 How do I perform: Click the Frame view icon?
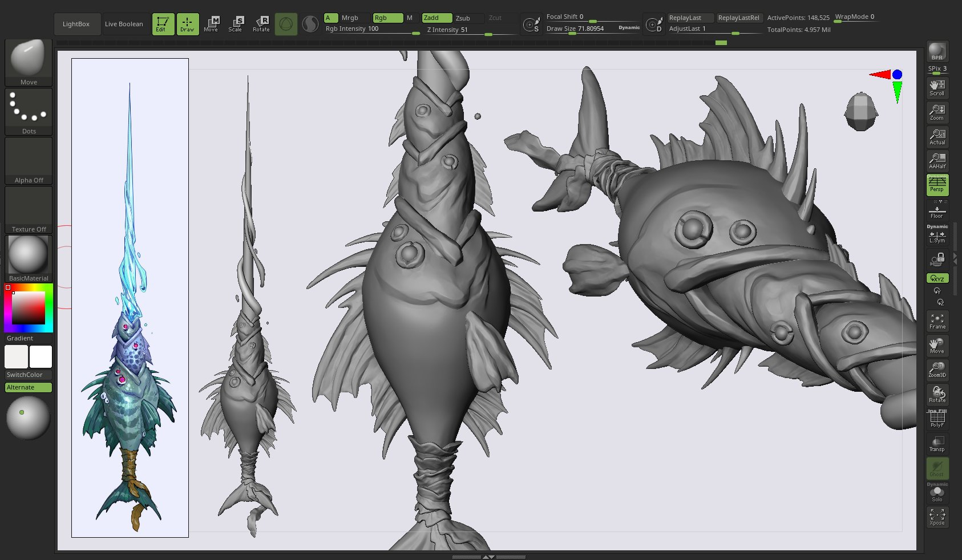[937, 321]
